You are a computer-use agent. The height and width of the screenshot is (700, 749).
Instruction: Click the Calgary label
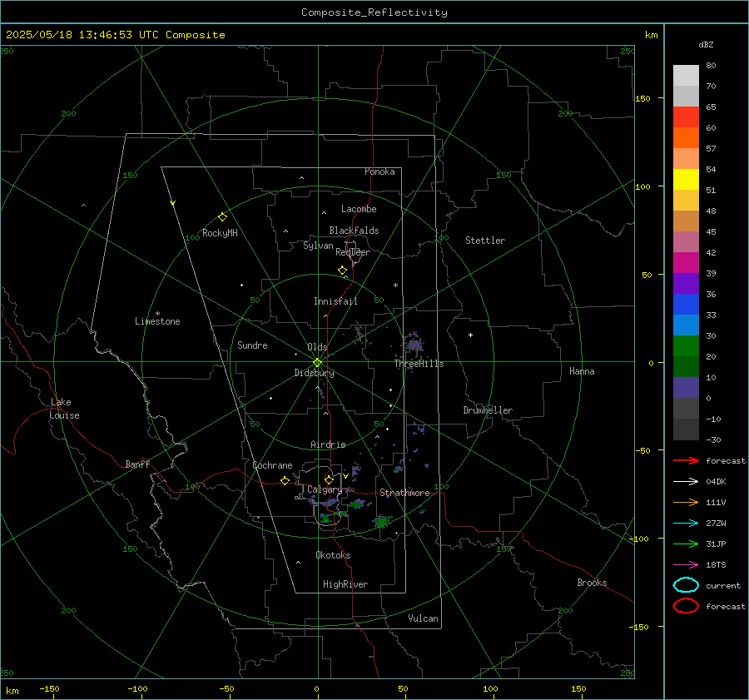325,489
